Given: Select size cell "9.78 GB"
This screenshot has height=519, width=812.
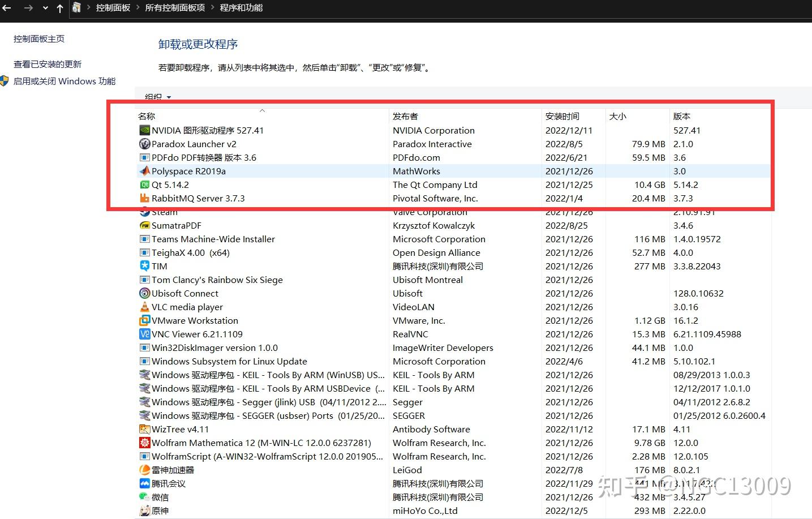Looking at the screenshot, I should click(x=650, y=443).
